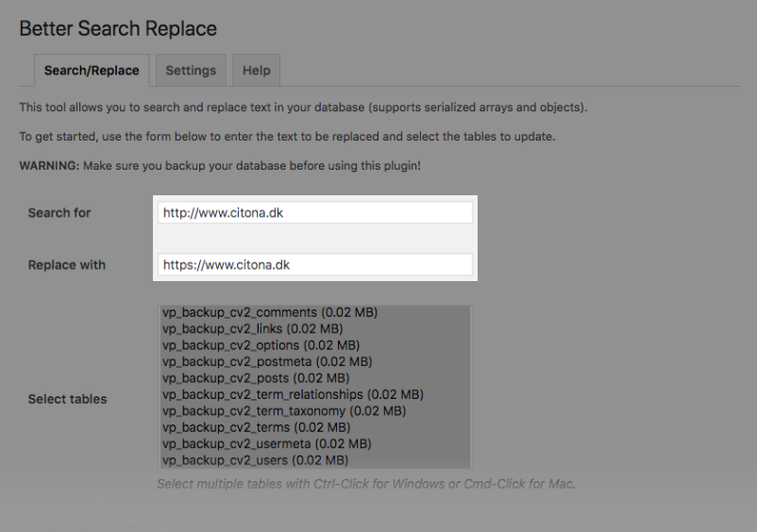Select vp_backup_cv2_posts table
Screen dimensions: 757x532
pyautogui.click(x=314, y=378)
